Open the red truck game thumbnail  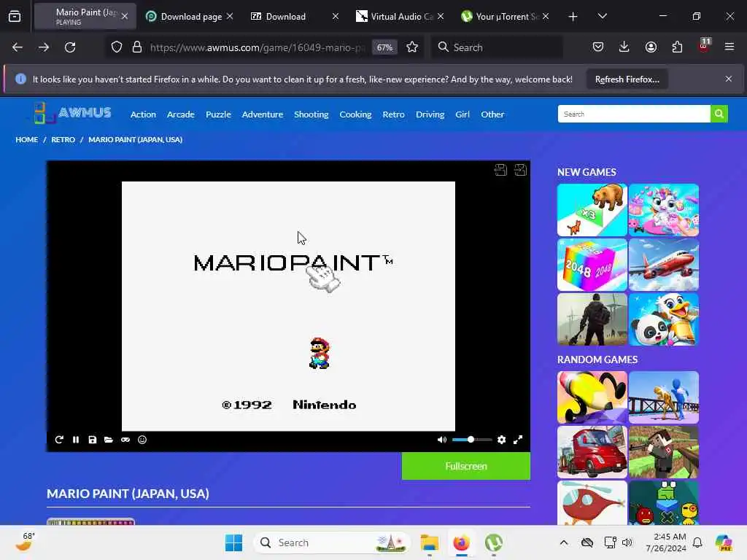pyautogui.click(x=592, y=452)
